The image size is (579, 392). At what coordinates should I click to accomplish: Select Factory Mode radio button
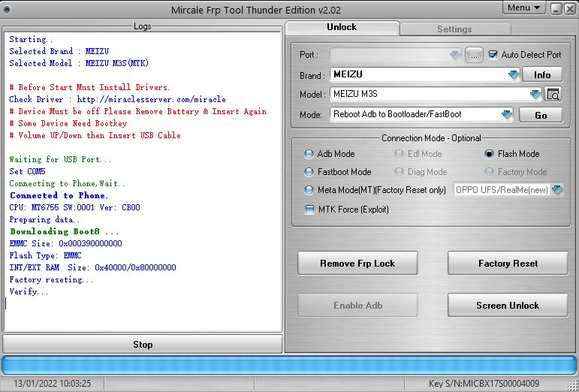489,172
